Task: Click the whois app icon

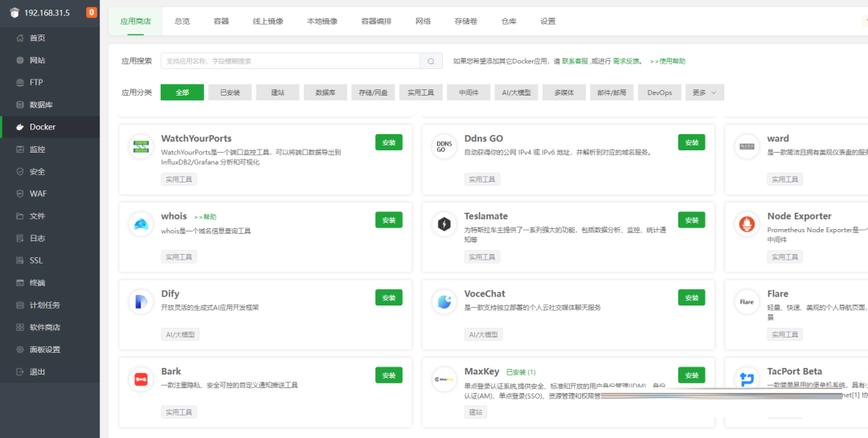Action: click(141, 224)
